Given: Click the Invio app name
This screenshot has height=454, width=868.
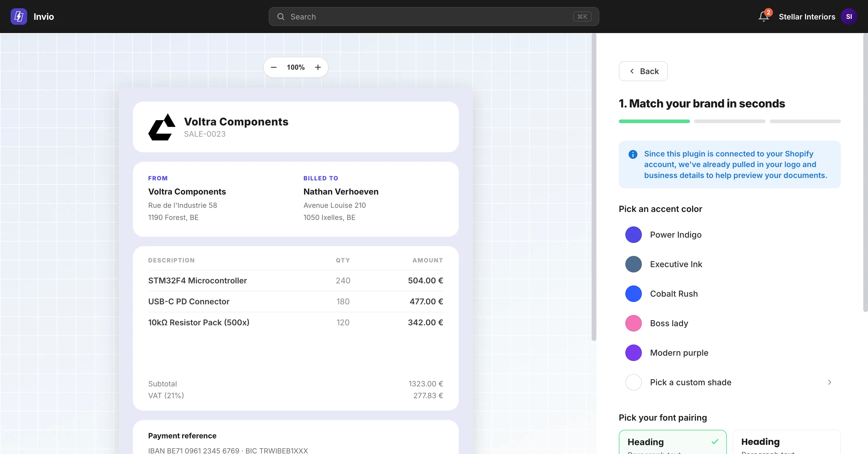Looking at the screenshot, I should [44, 17].
